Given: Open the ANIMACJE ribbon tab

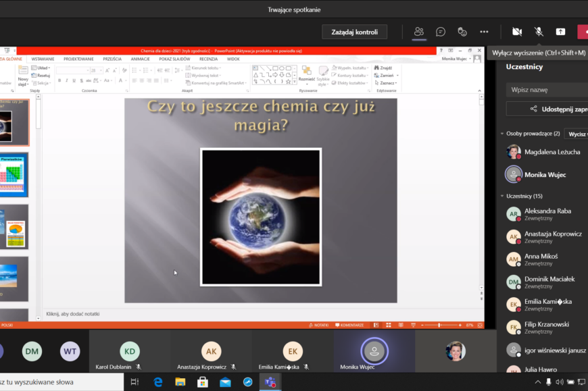Looking at the screenshot, I should 140,59.
